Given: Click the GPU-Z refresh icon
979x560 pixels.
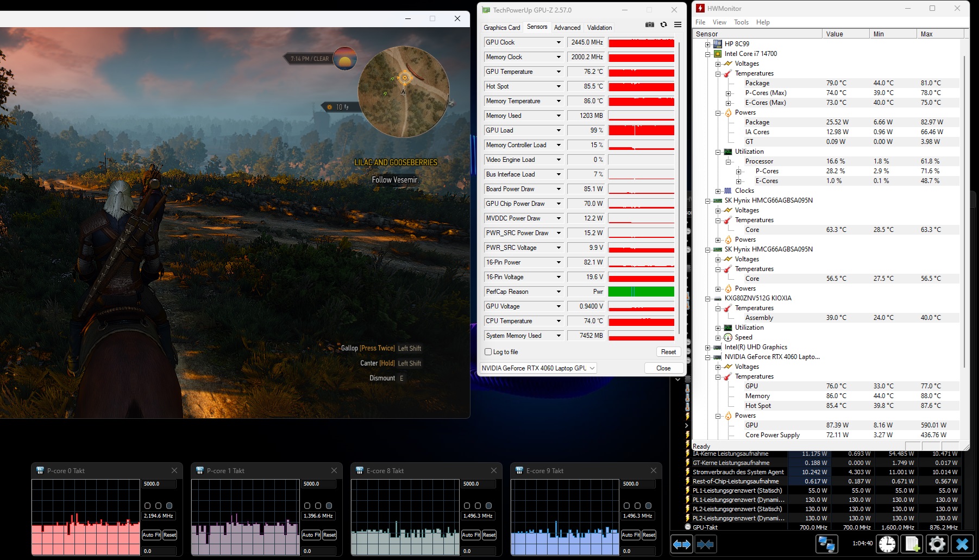Looking at the screenshot, I should click(663, 25).
